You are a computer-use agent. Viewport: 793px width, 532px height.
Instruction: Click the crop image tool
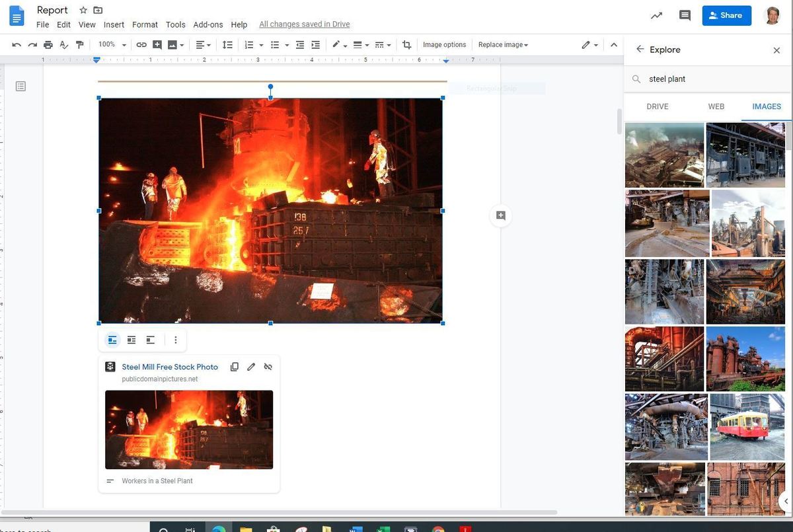406,45
